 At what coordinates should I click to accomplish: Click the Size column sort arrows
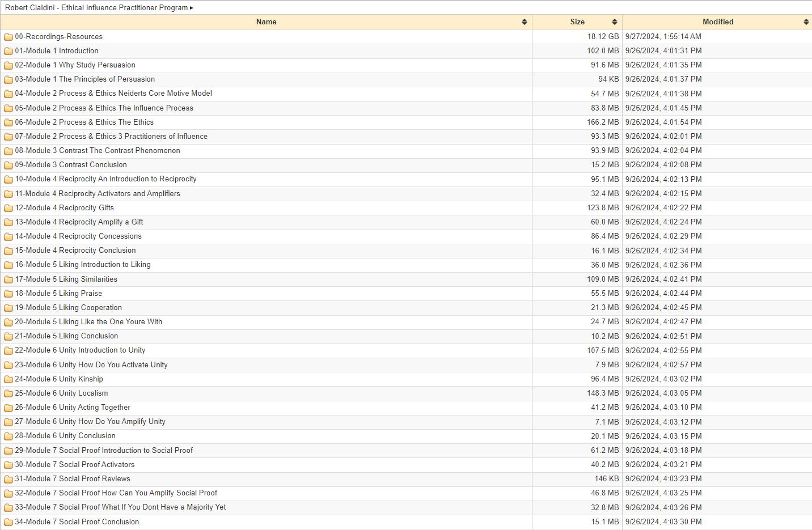(x=615, y=22)
